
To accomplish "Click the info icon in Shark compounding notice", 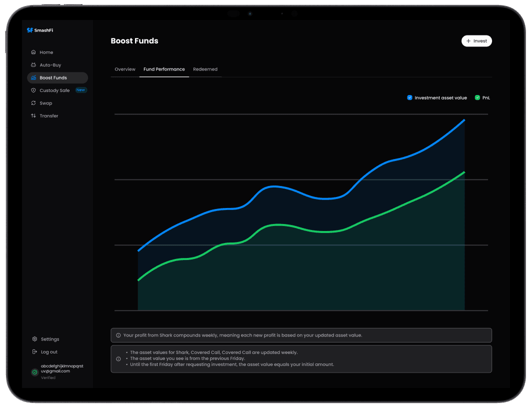I will pos(118,335).
